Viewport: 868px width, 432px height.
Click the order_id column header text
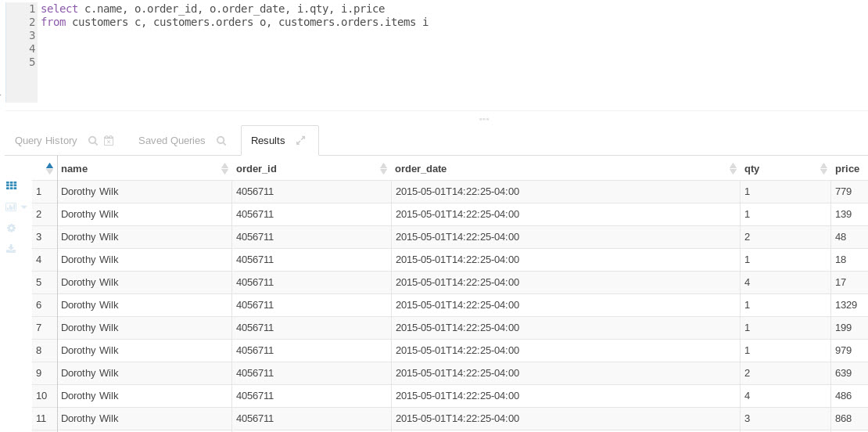[256, 169]
